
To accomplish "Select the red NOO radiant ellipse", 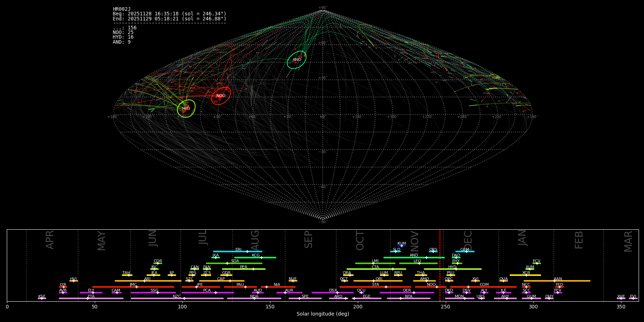I will 221,96.
